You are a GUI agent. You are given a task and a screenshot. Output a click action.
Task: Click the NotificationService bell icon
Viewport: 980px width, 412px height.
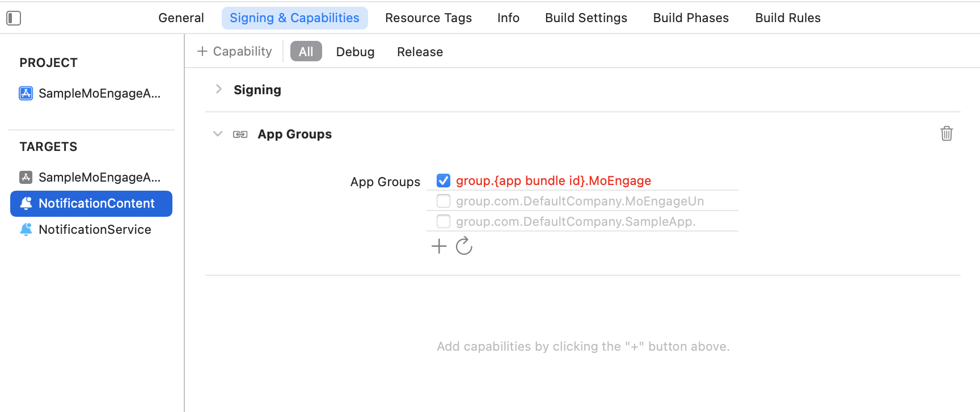pos(26,229)
